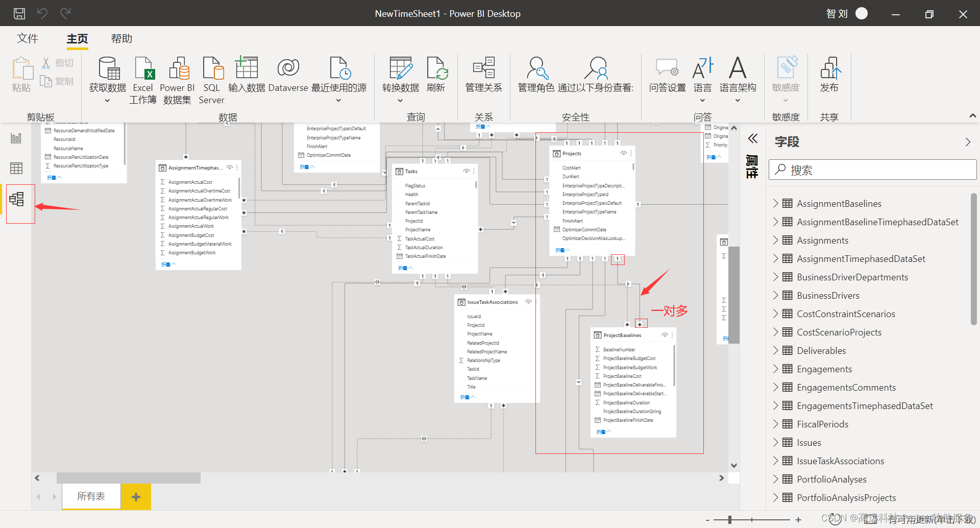The image size is (980, 528).
Task: Expand CostConstraintScenarios in fields list
Action: (775, 314)
